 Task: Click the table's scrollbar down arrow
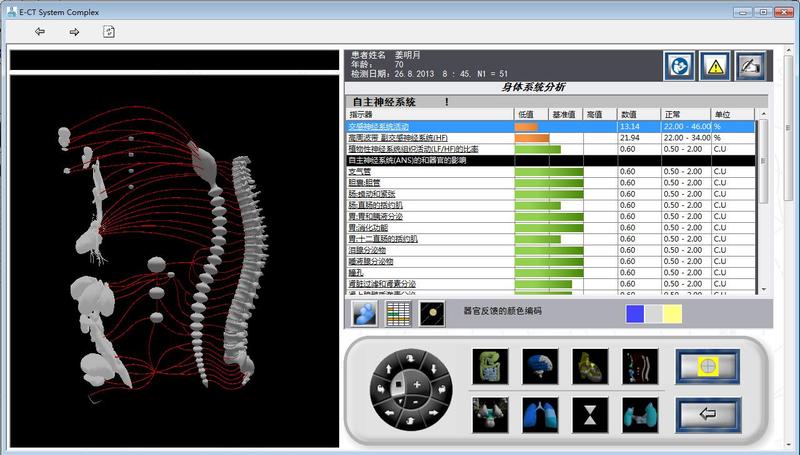(765, 289)
